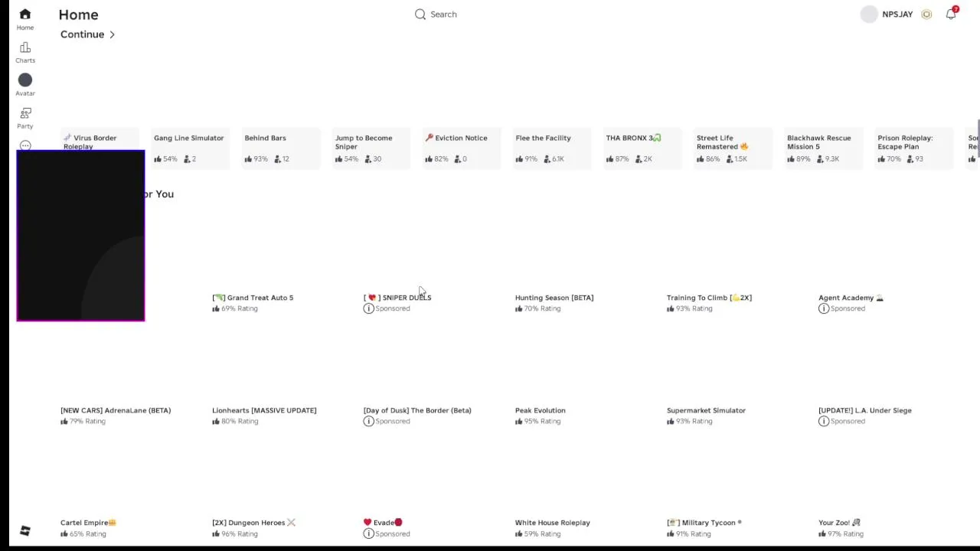Open Lionhearts [MASSIVE UPDATE]
The height and width of the screenshot is (551, 980).
(x=264, y=410)
